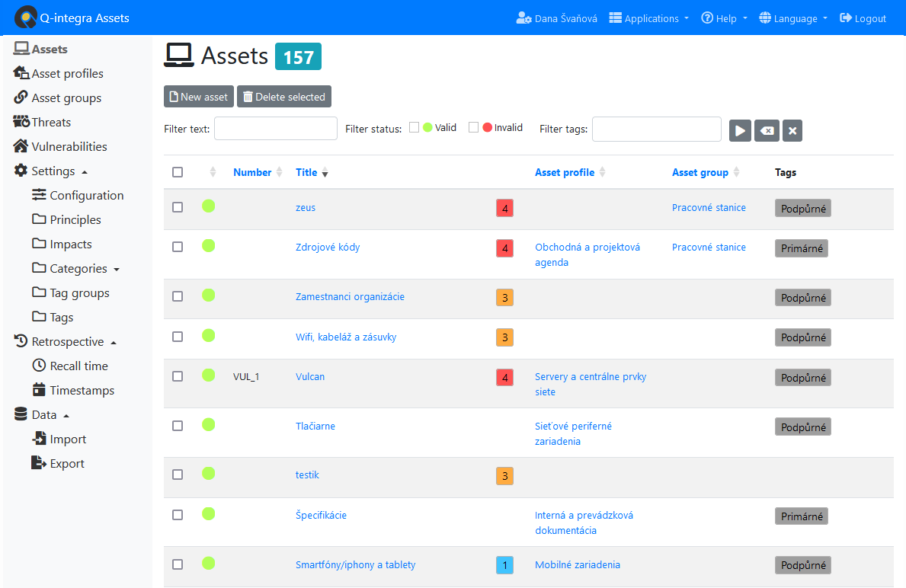Click the orange 3 badge in testik row
This screenshot has height=588, width=906.
pyautogui.click(x=505, y=475)
